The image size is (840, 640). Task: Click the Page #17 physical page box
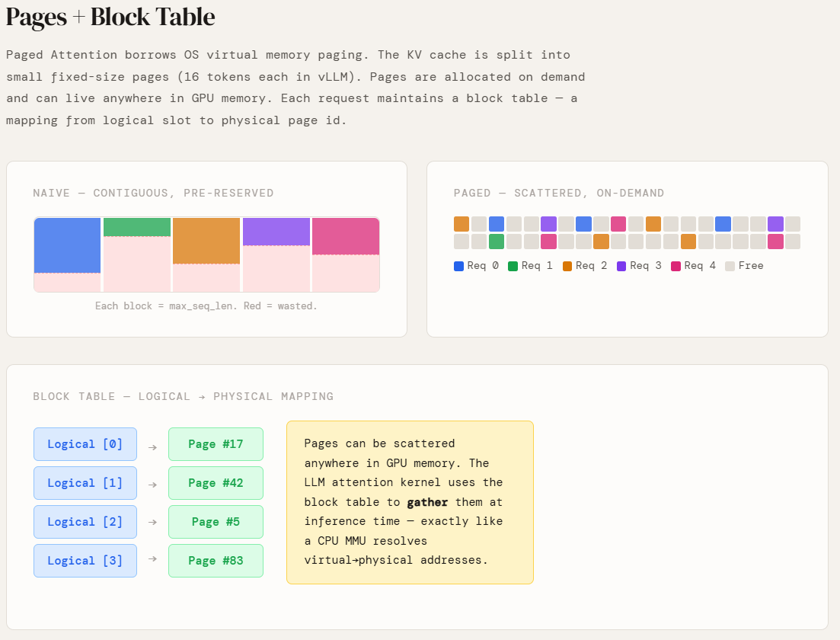(216, 444)
